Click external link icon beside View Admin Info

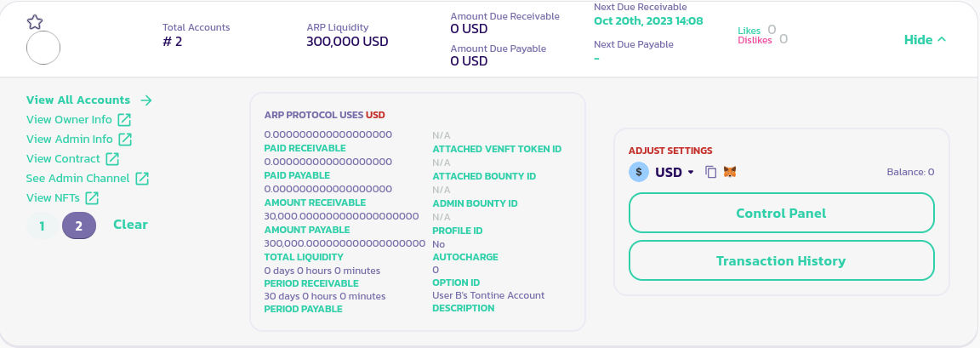click(125, 140)
